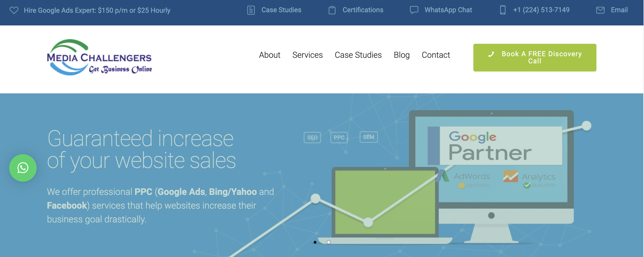The height and width of the screenshot is (257, 644).
Task: Select the filled black hero slider dot
Action: (315, 242)
